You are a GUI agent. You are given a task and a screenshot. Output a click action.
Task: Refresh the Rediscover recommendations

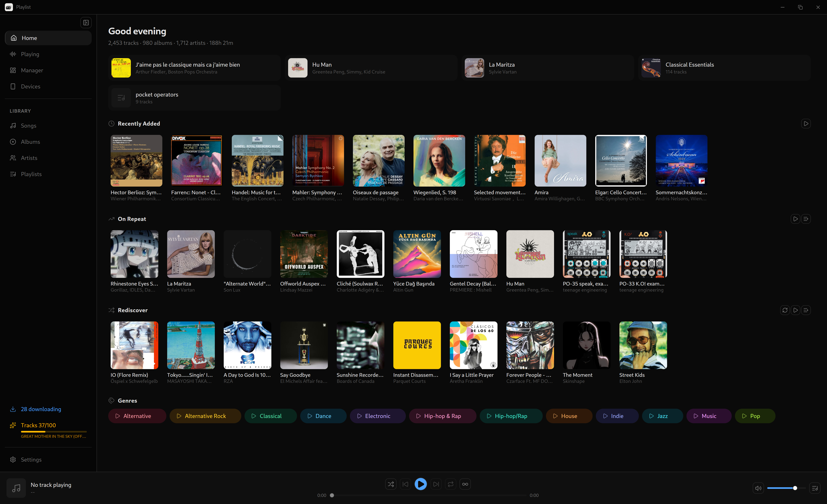[785, 310]
